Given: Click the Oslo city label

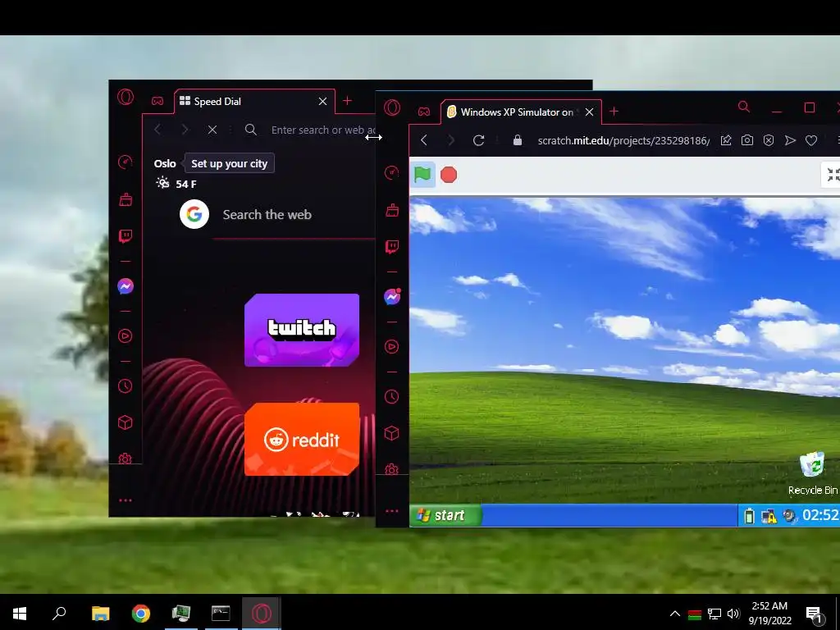Looking at the screenshot, I should [x=165, y=163].
